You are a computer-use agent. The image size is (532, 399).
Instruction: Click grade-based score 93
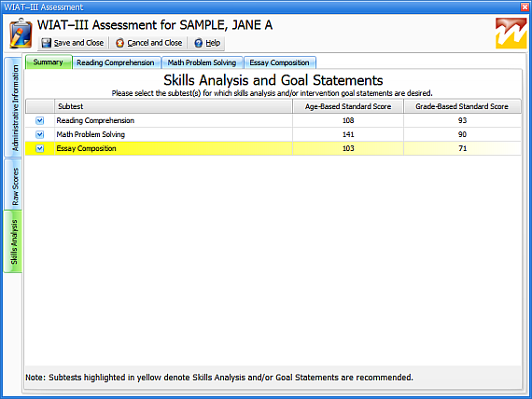[462, 120]
